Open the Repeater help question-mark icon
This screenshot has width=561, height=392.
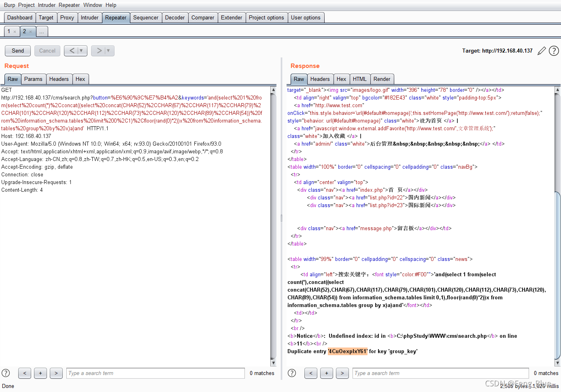click(x=554, y=51)
